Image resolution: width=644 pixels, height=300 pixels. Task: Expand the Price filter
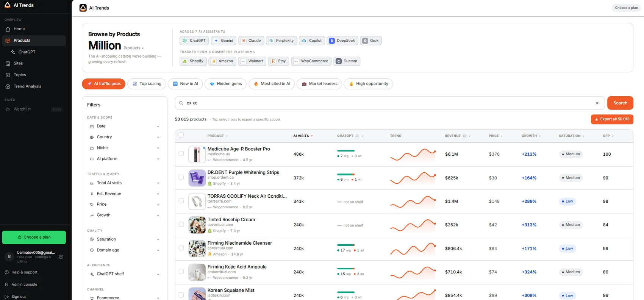tap(125, 205)
